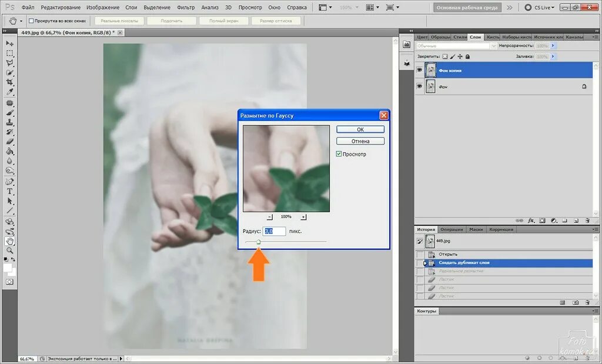This screenshot has width=602, height=364.
Task: Click the delete layer trash icon
Action: tap(587, 221)
